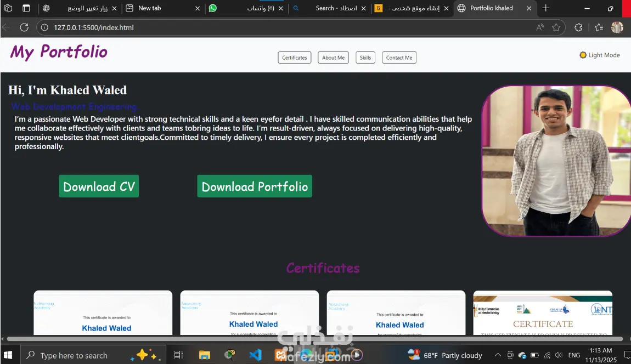631x364 pixels.
Task: Open the CERTIFICATE card with NTI logo
Action: point(543,312)
